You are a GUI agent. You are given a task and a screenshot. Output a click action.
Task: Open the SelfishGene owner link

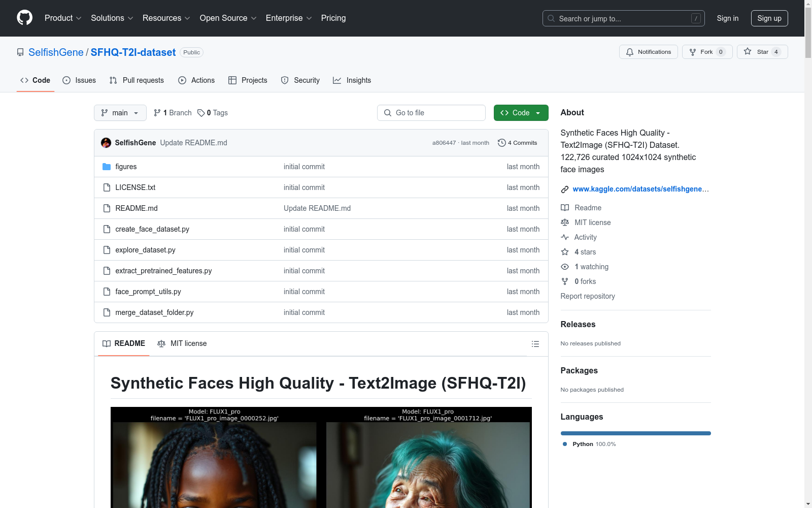pyautogui.click(x=56, y=52)
